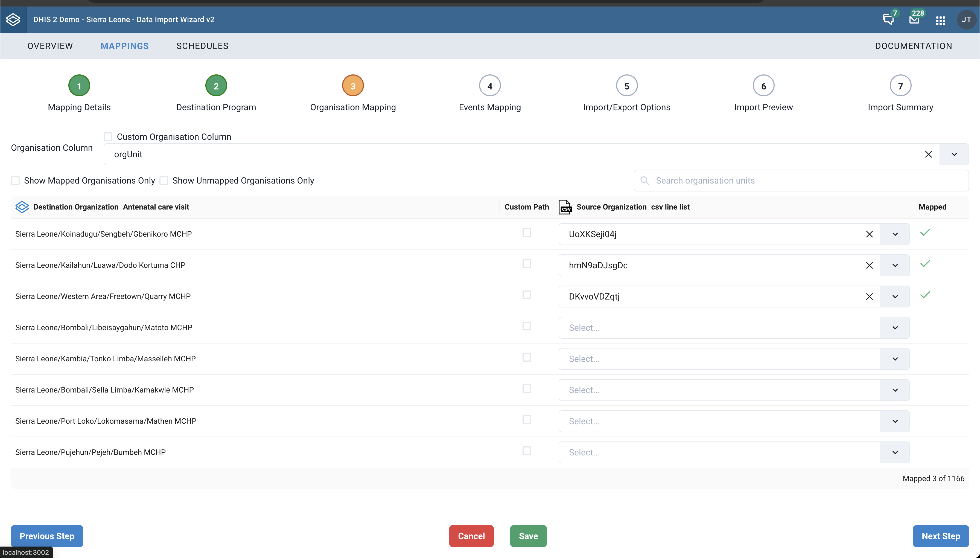Screen dimensions: 980x558
Task: Open source select for Mathen MCHP
Action: [734, 421]
